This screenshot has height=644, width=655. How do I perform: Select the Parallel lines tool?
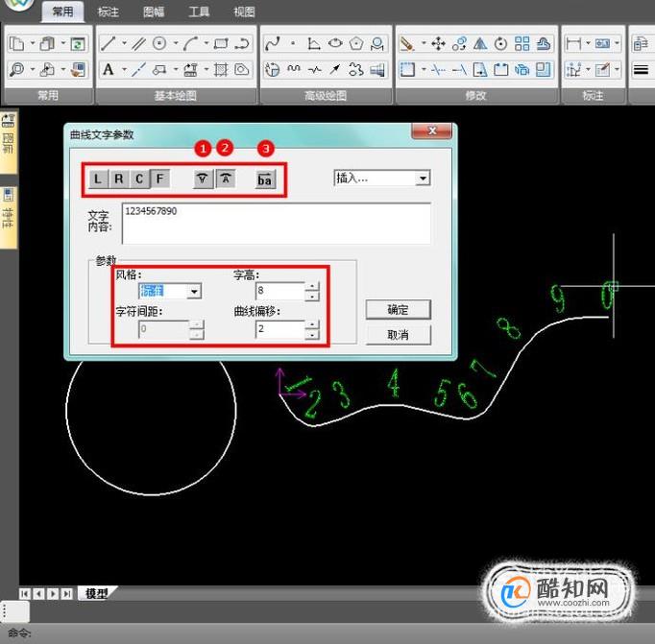[x=138, y=43]
